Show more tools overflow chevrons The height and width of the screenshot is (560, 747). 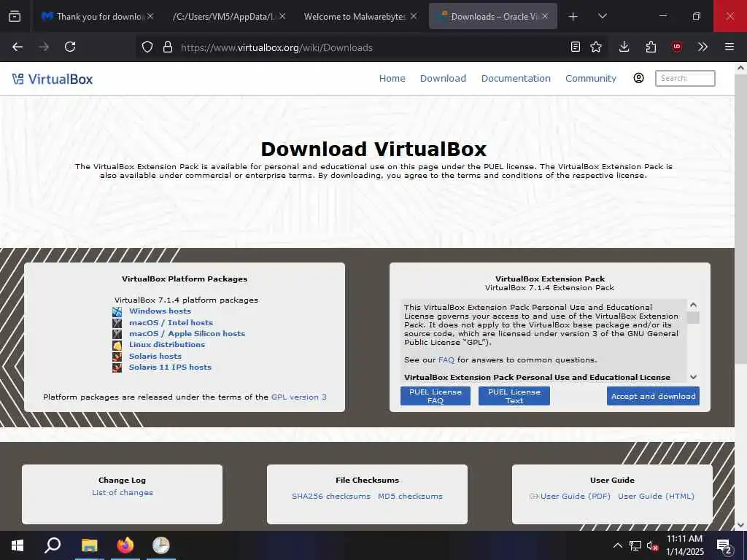(703, 47)
